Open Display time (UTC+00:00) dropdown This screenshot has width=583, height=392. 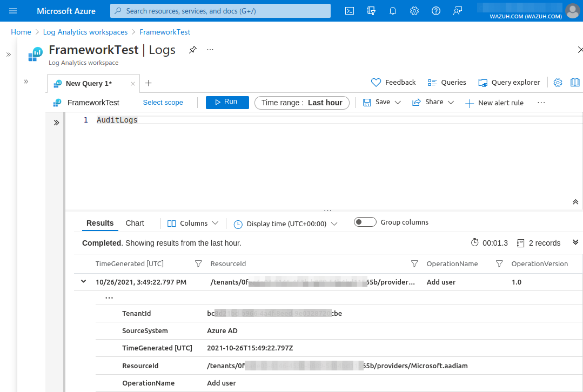(285, 224)
